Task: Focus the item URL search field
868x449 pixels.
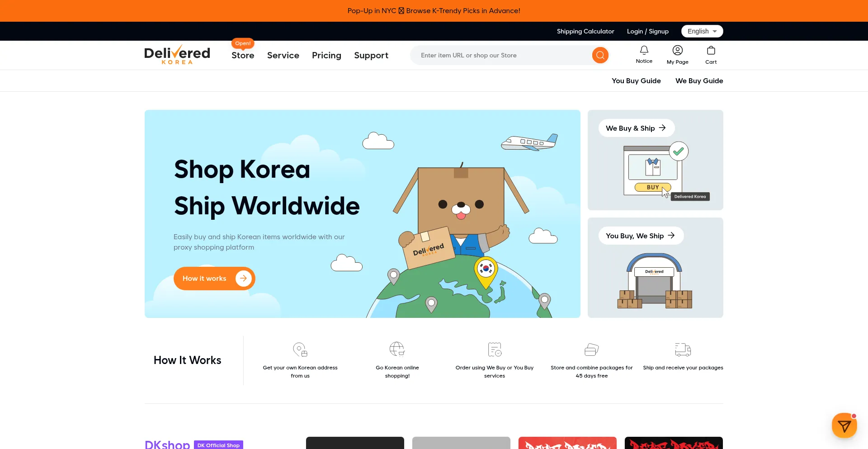Action: point(502,55)
